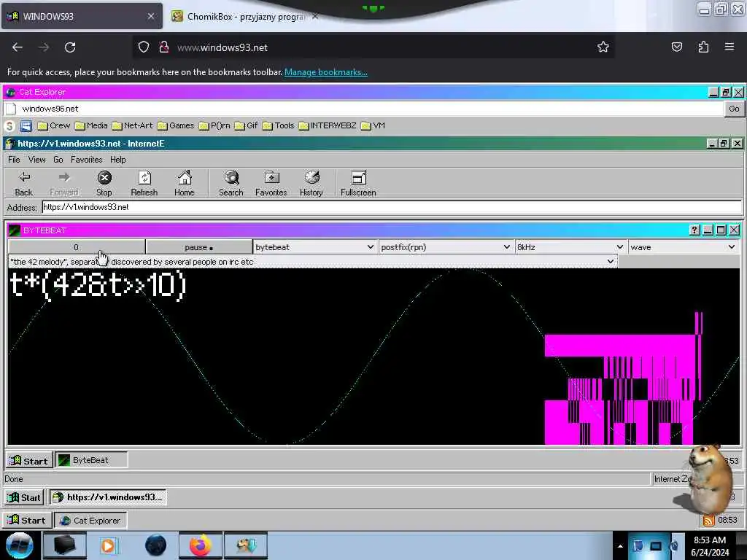Bookmark this page with the star icon
The height and width of the screenshot is (560, 747).
pyautogui.click(x=603, y=47)
